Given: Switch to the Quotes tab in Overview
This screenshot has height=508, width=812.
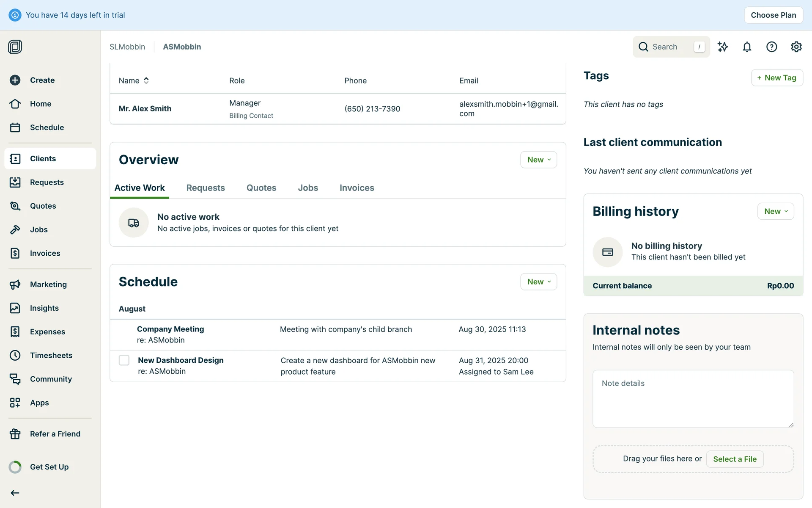Looking at the screenshot, I should point(261,188).
